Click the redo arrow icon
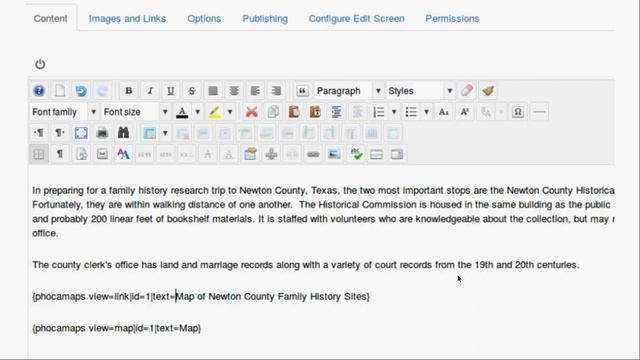The width and height of the screenshot is (640, 360). (102, 91)
